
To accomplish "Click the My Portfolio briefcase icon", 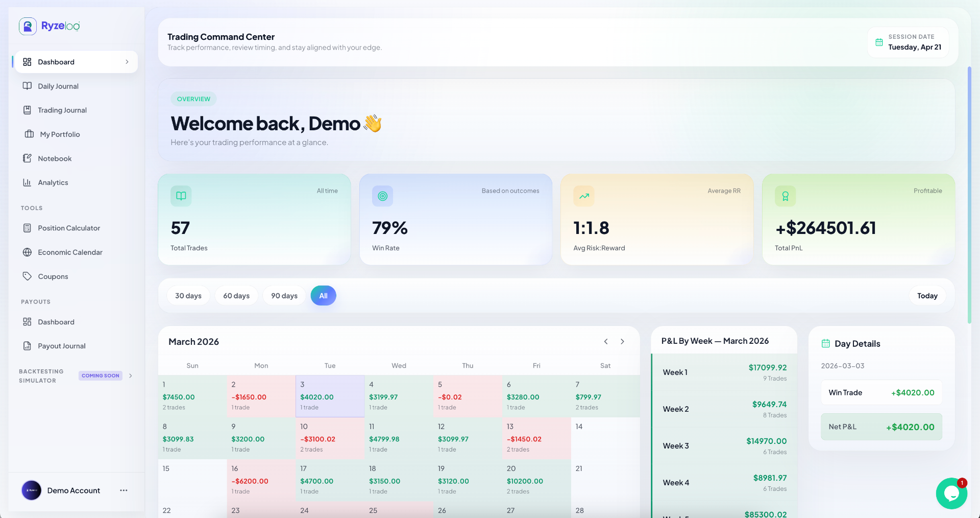I will pyautogui.click(x=29, y=134).
